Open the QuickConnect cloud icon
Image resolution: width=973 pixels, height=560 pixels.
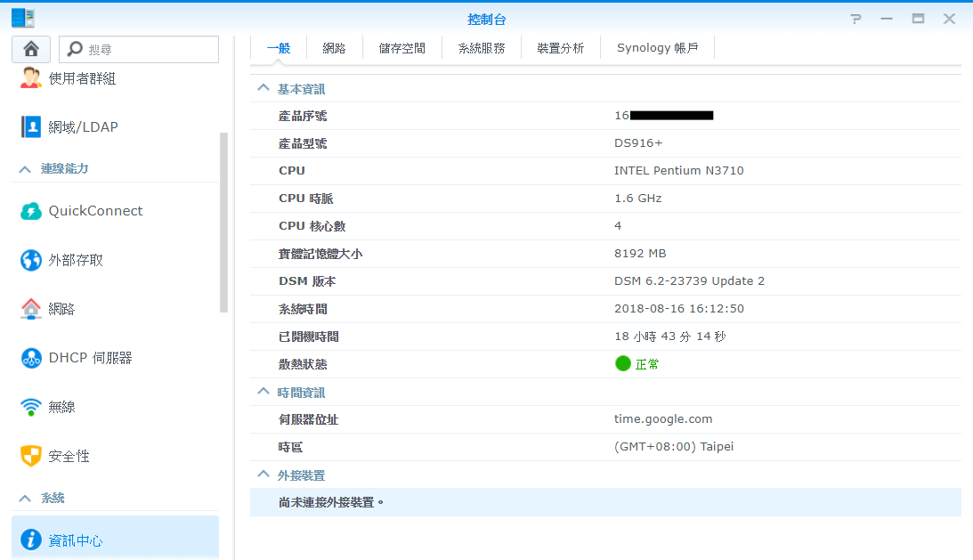(x=30, y=211)
